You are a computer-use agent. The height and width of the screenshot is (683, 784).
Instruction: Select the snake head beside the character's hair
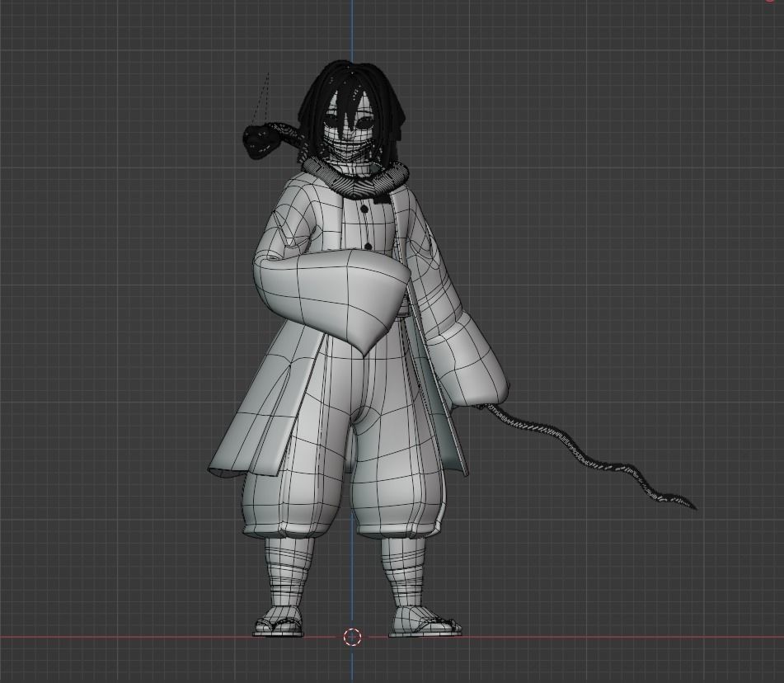(260, 141)
